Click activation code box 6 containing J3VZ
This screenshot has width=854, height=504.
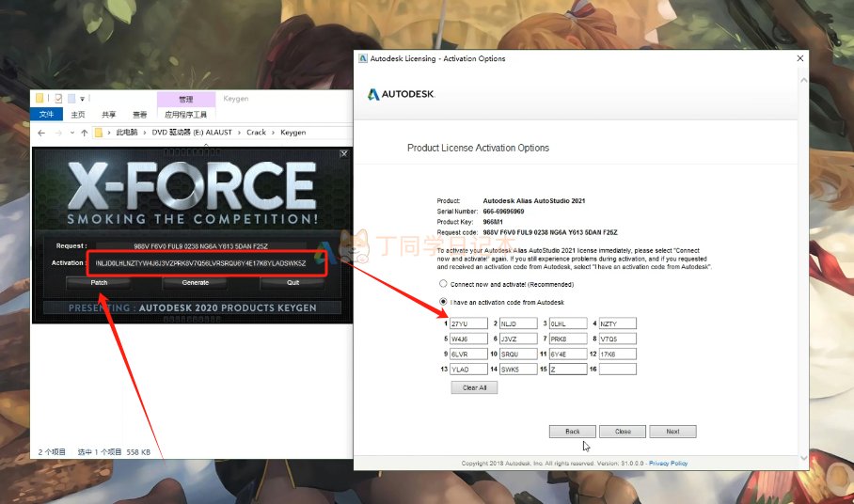(518, 339)
